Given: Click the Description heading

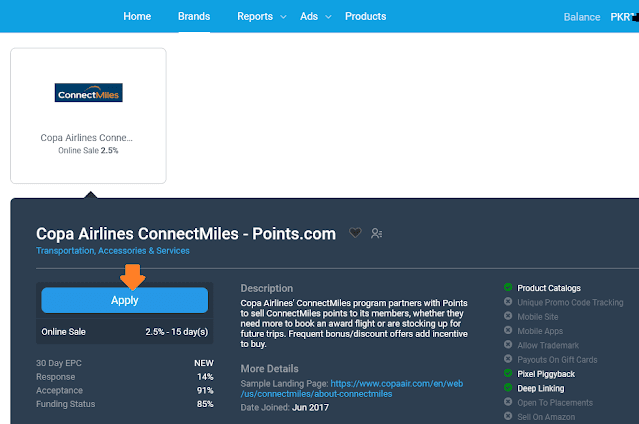Looking at the screenshot, I should 267,288.
